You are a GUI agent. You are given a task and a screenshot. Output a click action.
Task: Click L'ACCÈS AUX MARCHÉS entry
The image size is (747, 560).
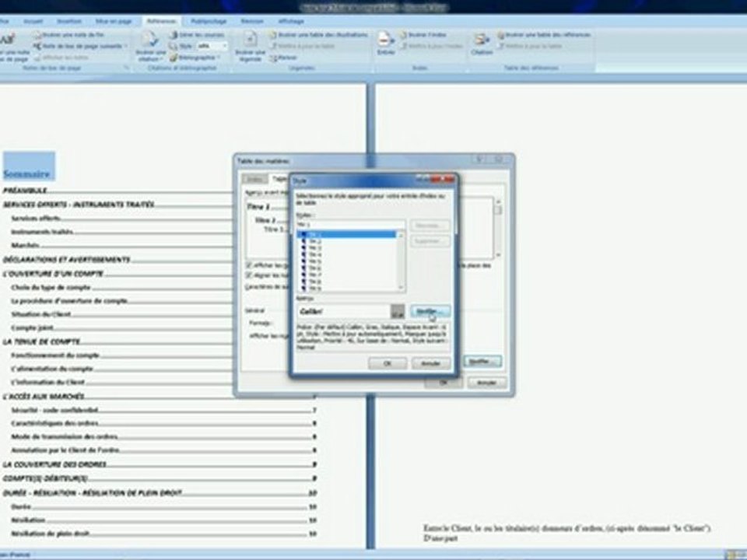coord(44,397)
